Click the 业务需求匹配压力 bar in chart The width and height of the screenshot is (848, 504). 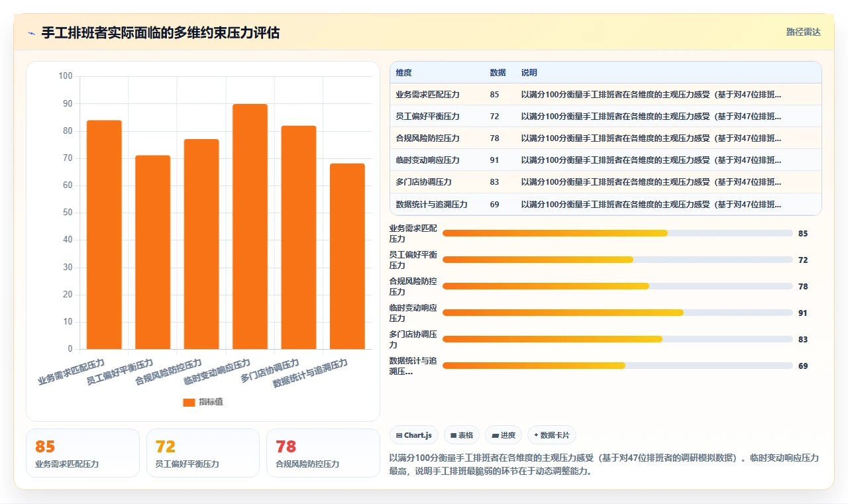point(104,234)
